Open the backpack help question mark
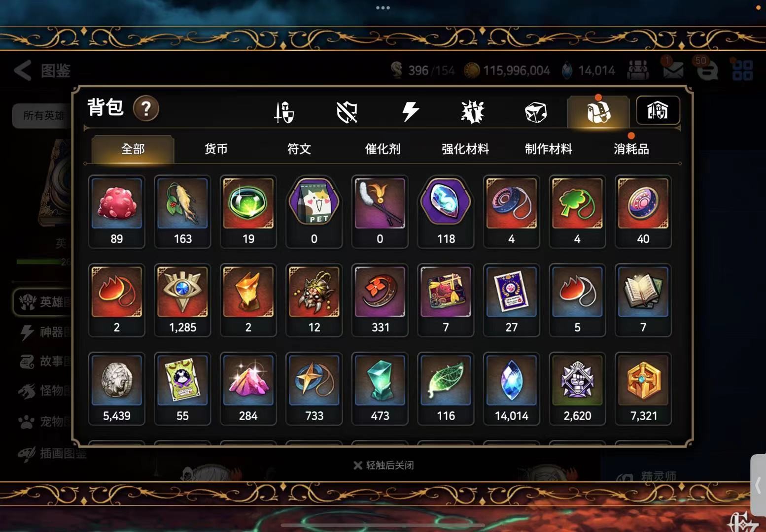The image size is (766, 532). tap(146, 108)
